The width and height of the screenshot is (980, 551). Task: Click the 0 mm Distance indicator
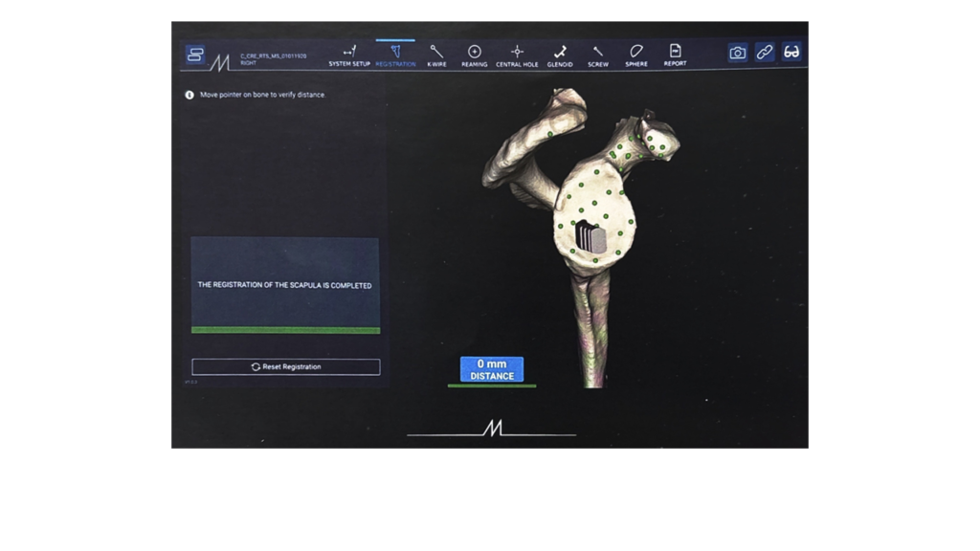point(492,369)
